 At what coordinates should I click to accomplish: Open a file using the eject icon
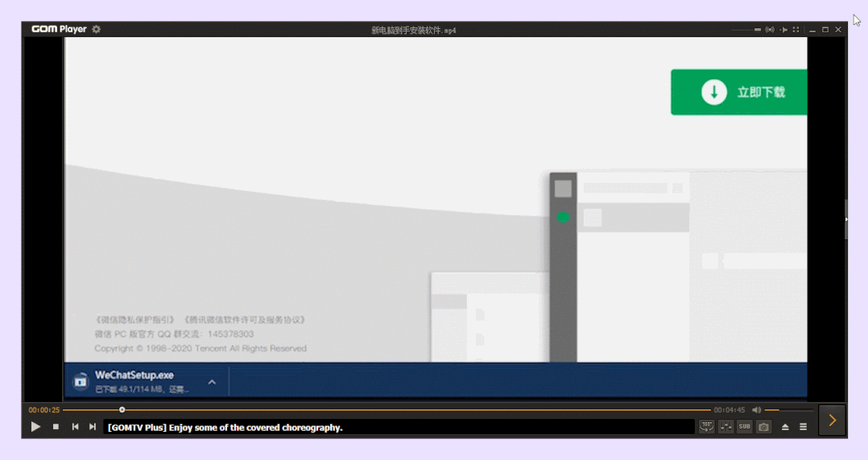785,427
